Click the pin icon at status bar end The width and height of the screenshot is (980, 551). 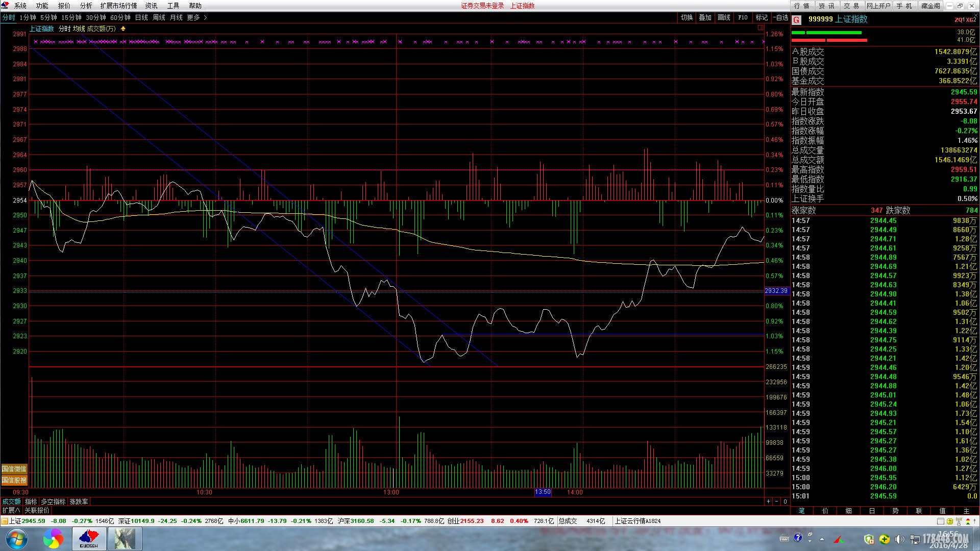(975, 521)
